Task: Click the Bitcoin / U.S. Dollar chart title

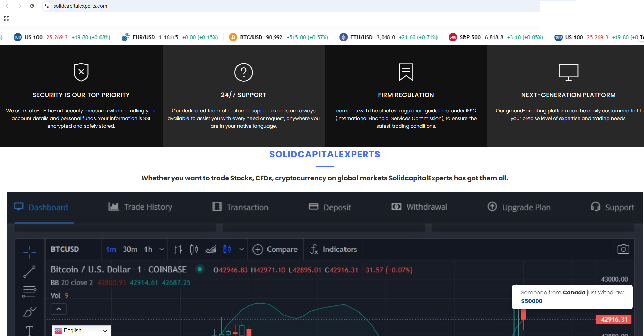Action: pyautogui.click(x=119, y=270)
